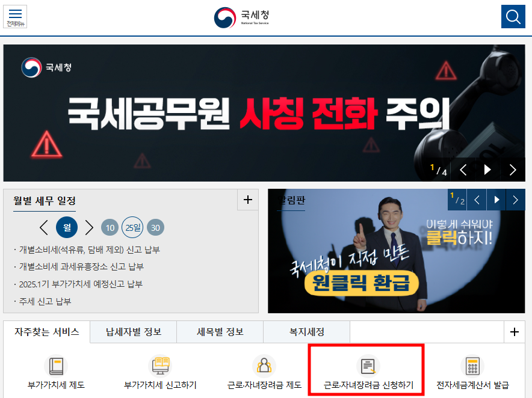
Task: Show next month in tax schedule
Action: coord(89,227)
